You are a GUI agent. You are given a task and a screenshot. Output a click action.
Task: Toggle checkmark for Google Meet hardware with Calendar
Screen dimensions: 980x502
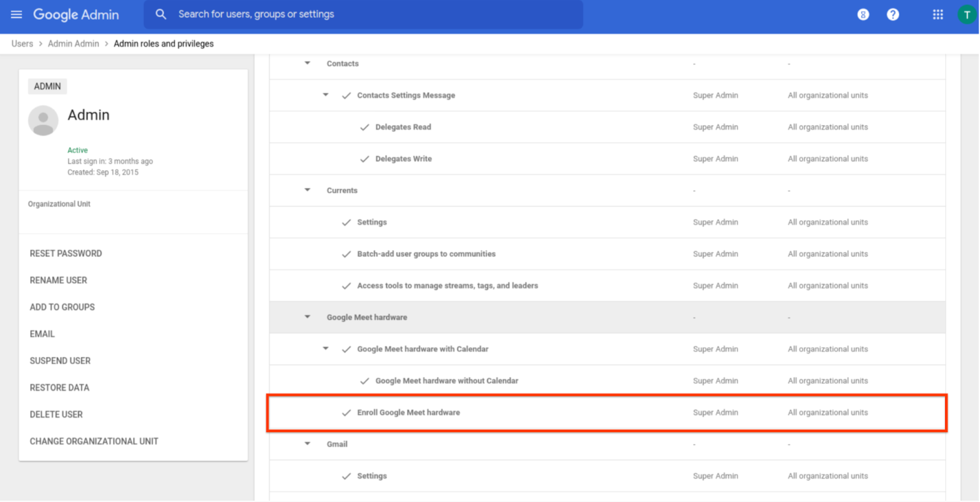click(347, 349)
